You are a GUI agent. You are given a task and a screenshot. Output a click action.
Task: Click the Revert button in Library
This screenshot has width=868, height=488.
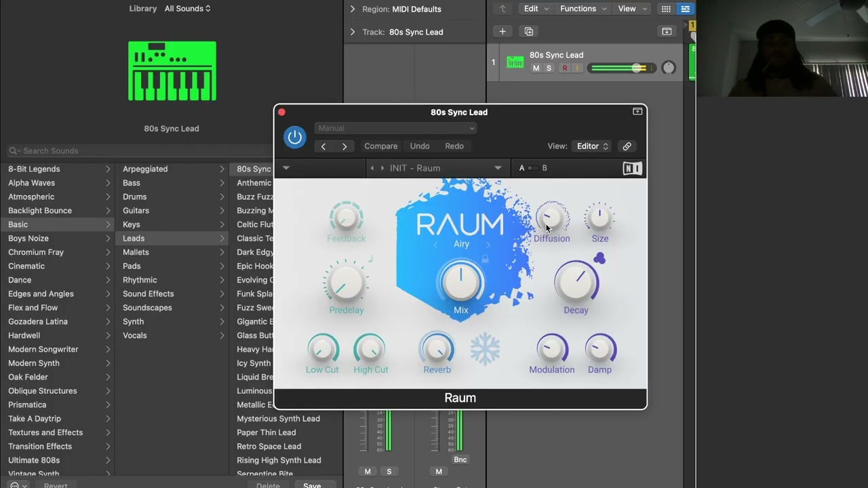point(56,485)
